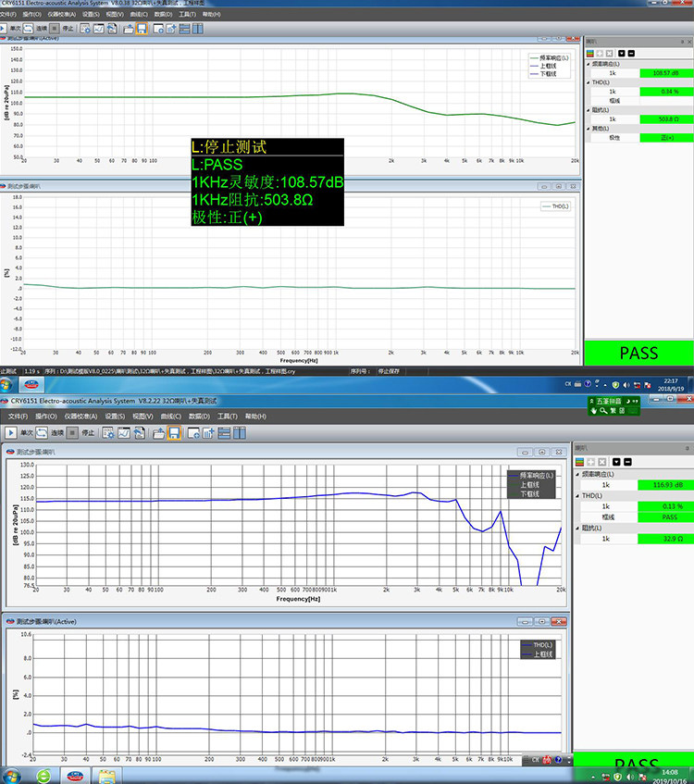Click expand-all down-arrow icon in lower results panel
This screenshot has width=694, height=784.
pos(616,462)
